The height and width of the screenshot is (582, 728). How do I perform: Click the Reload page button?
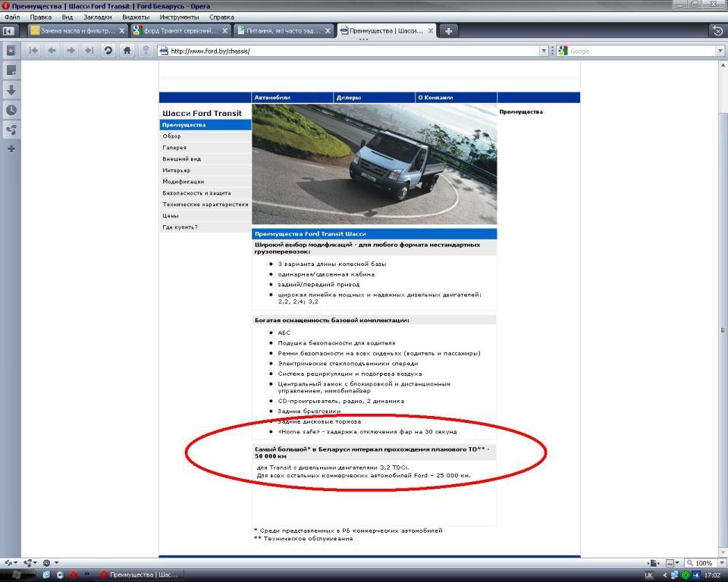tap(108, 51)
